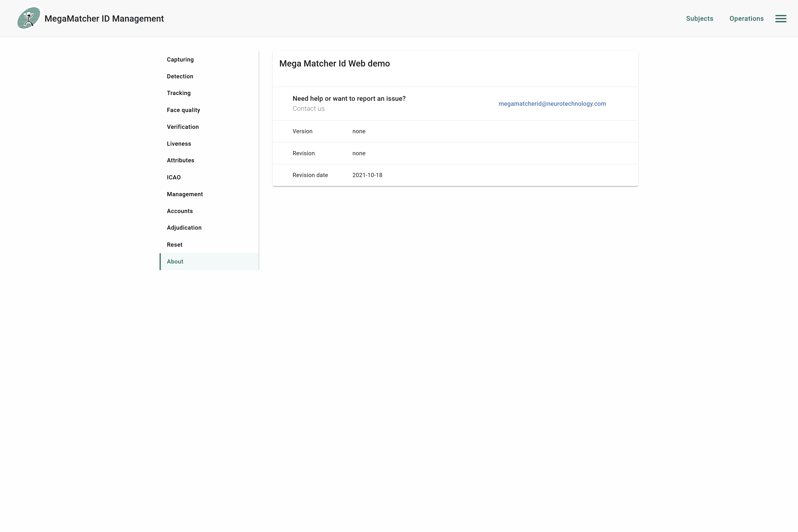
Task: Open the Accounts section
Action: (x=209, y=211)
